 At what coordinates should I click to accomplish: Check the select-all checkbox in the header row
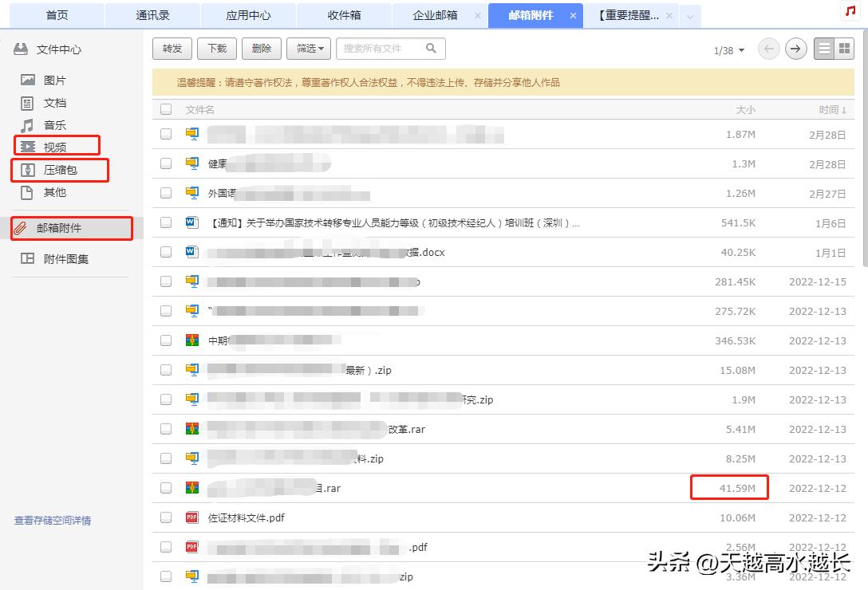click(x=167, y=109)
